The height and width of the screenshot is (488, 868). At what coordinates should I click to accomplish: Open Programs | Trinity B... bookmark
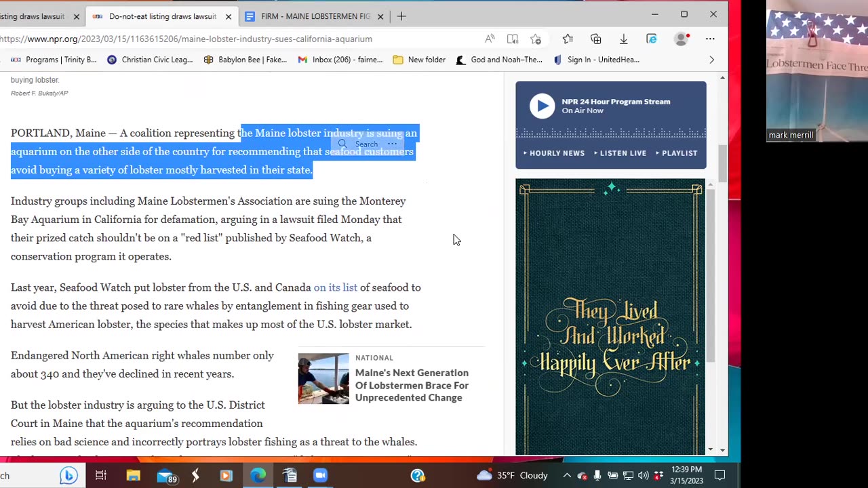click(54, 60)
